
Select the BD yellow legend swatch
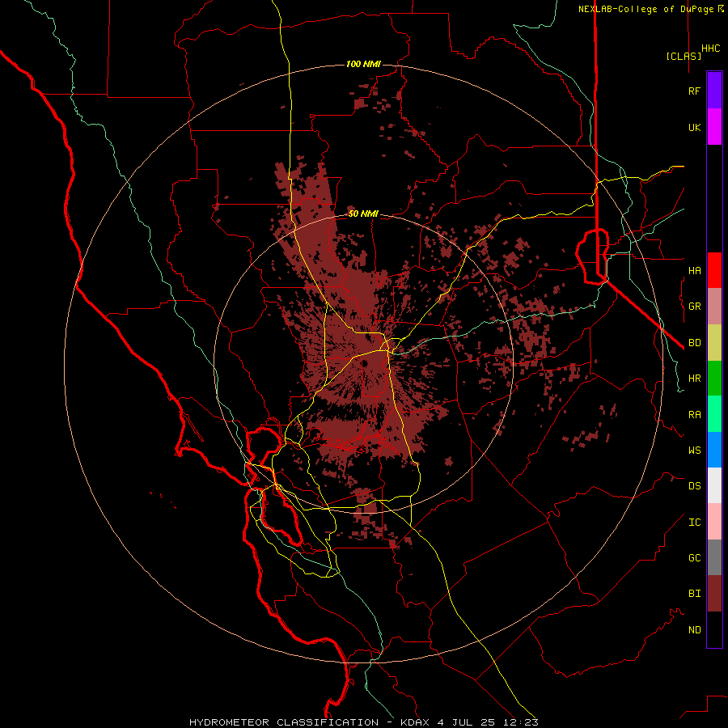pyautogui.click(x=714, y=342)
